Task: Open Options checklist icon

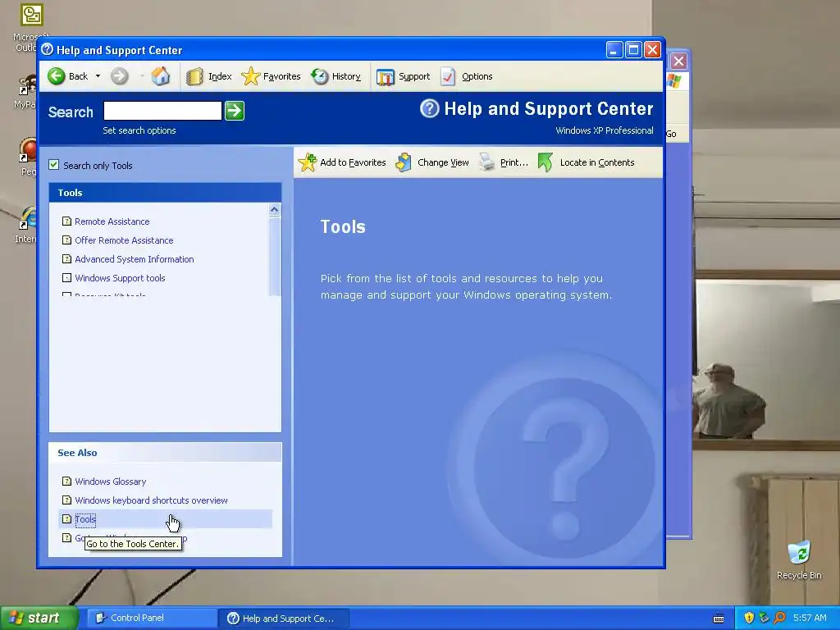Action: (x=448, y=76)
